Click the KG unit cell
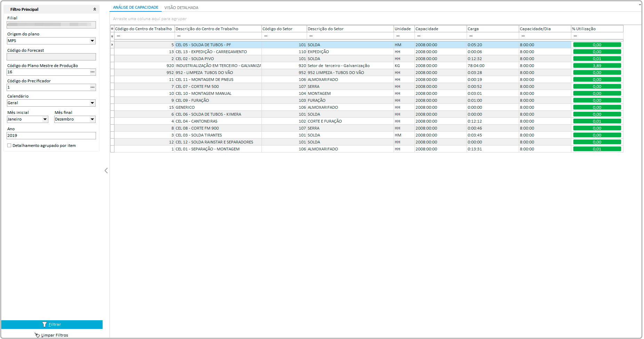The image size is (644, 339). [404, 66]
